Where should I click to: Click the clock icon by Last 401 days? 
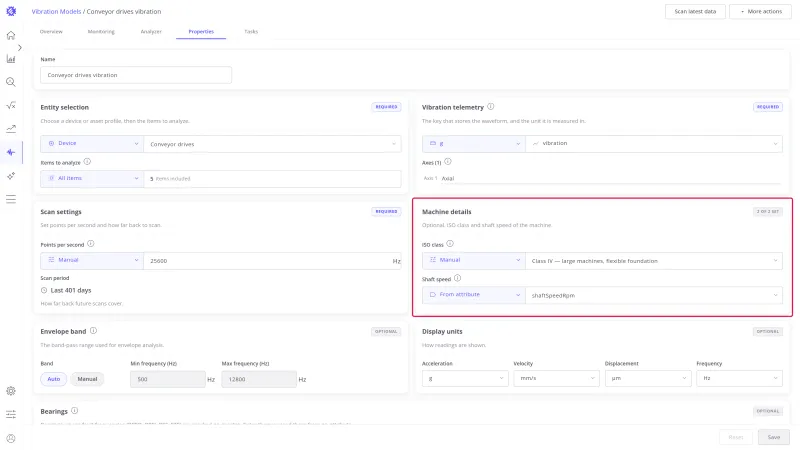tap(44, 290)
